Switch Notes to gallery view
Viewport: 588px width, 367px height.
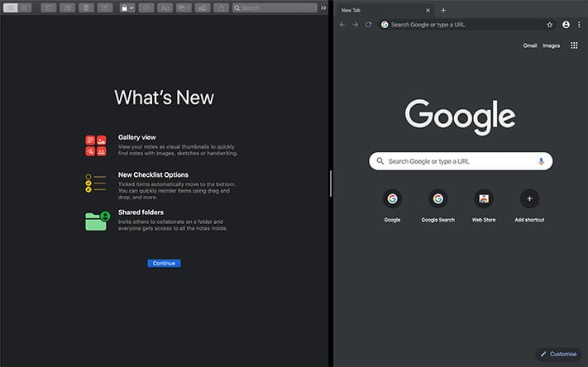[x=25, y=8]
